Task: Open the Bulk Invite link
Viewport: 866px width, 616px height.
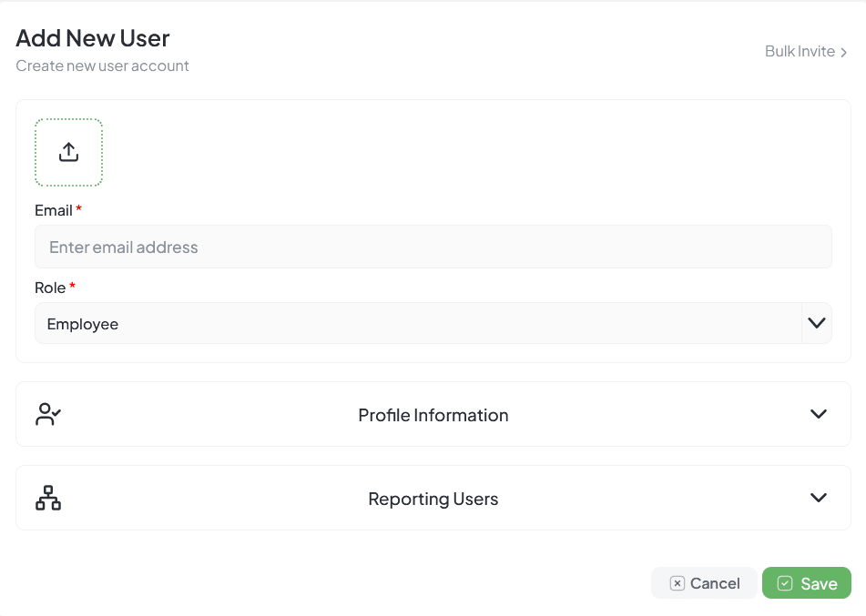Action: [x=800, y=52]
